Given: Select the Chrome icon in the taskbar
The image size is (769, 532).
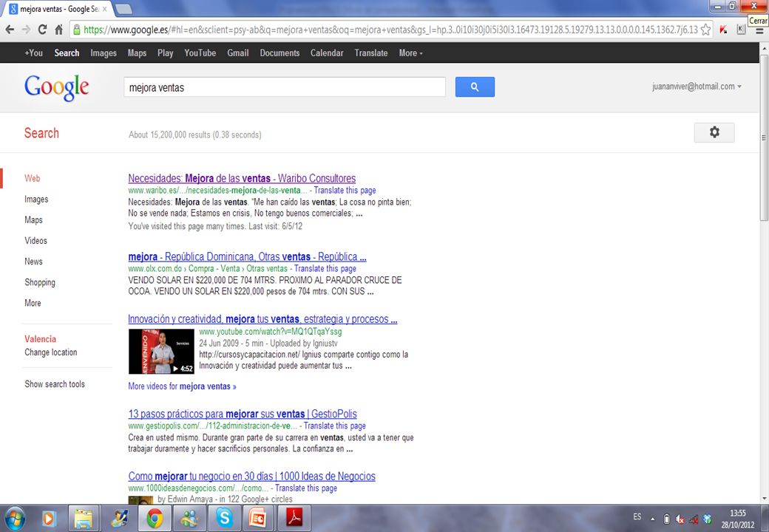Looking at the screenshot, I should [x=155, y=518].
